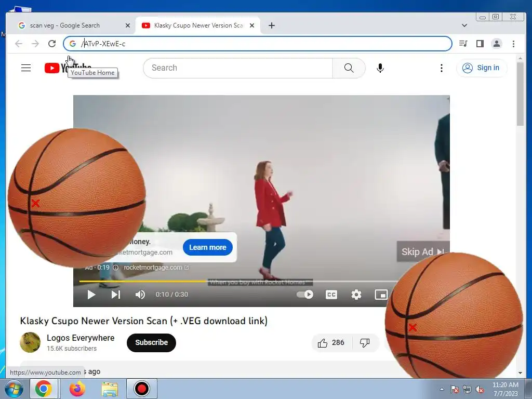Search with voice microphone icon
Screen dimensions: 532x399
(x=380, y=68)
